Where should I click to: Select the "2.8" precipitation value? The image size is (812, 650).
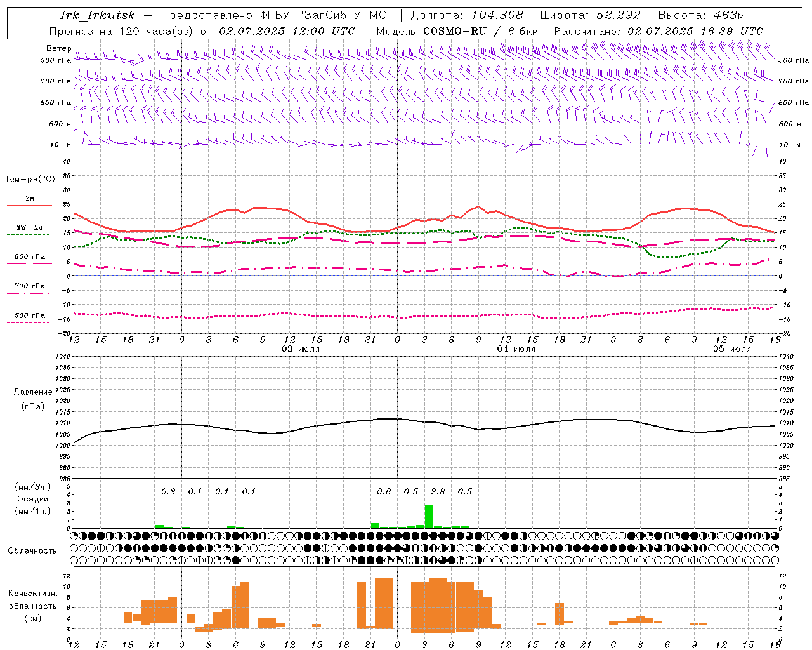click(438, 492)
